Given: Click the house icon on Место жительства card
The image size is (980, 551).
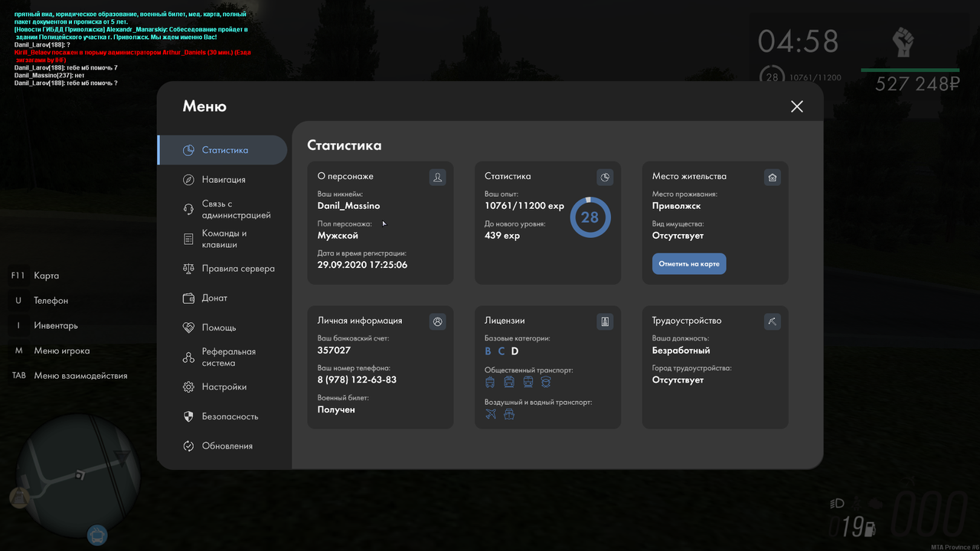Looking at the screenshot, I should click(773, 178).
